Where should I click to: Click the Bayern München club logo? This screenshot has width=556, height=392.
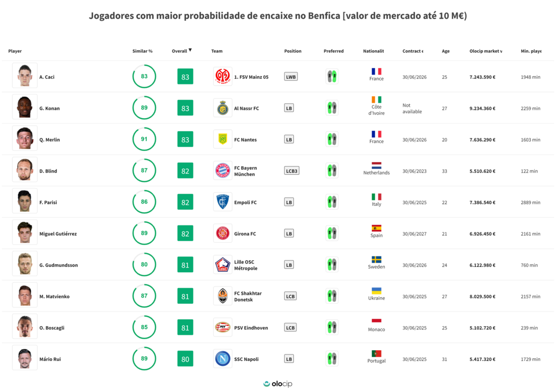click(x=223, y=171)
